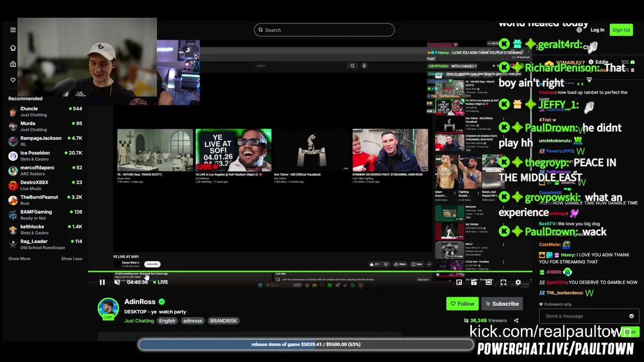Open the boxing fight video thumbnail
This screenshot has height=362, width=644.
point(390,149)
